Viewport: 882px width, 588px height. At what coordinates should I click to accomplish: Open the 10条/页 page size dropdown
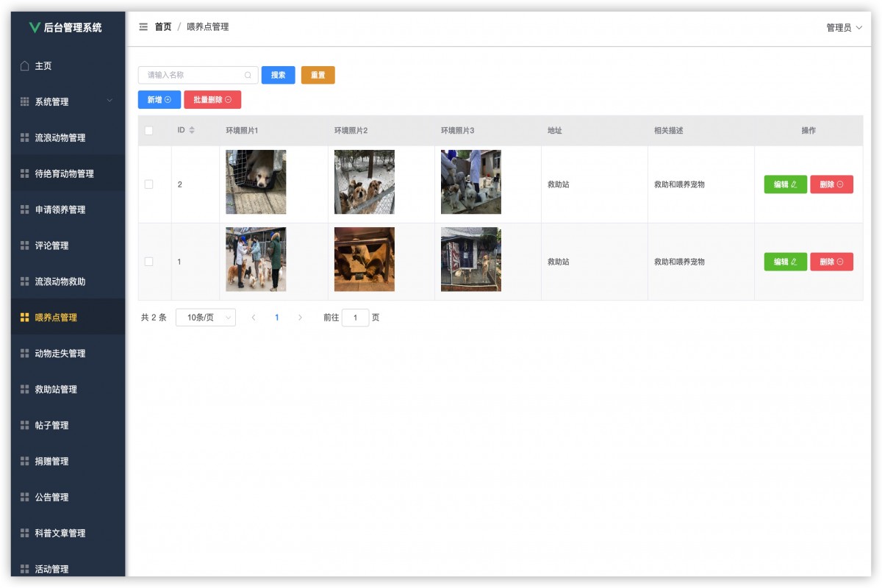pyautogui.click(x=206, y=317)
